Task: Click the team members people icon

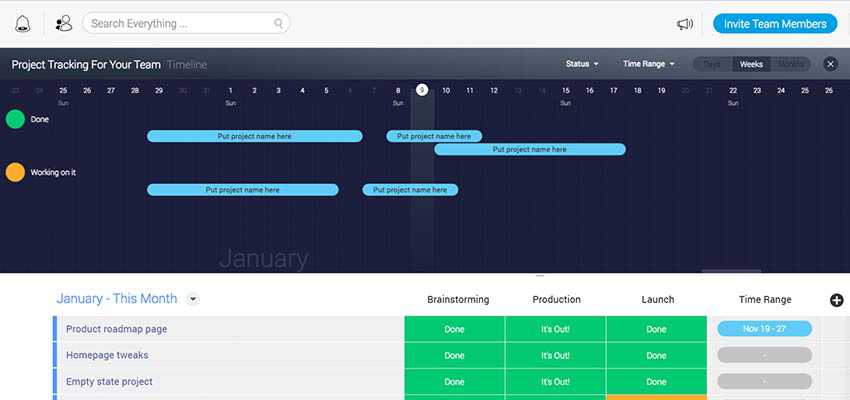Action: tap(64, 23)
